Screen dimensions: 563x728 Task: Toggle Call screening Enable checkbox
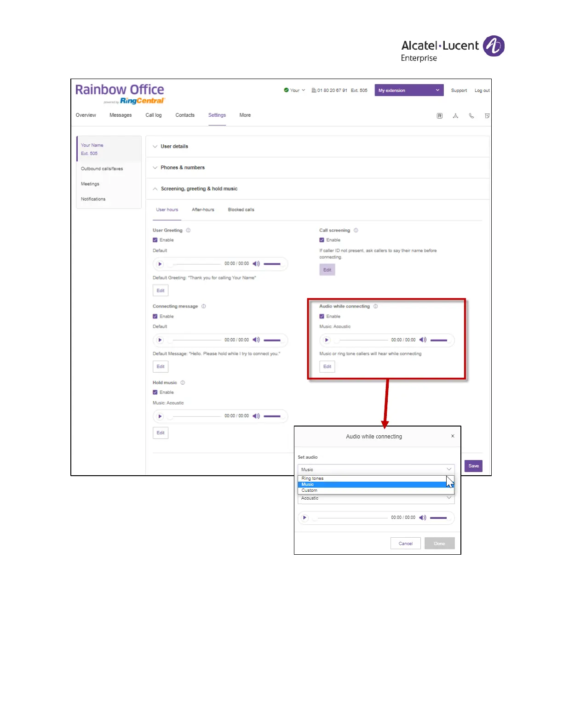[x=322, y=240]
